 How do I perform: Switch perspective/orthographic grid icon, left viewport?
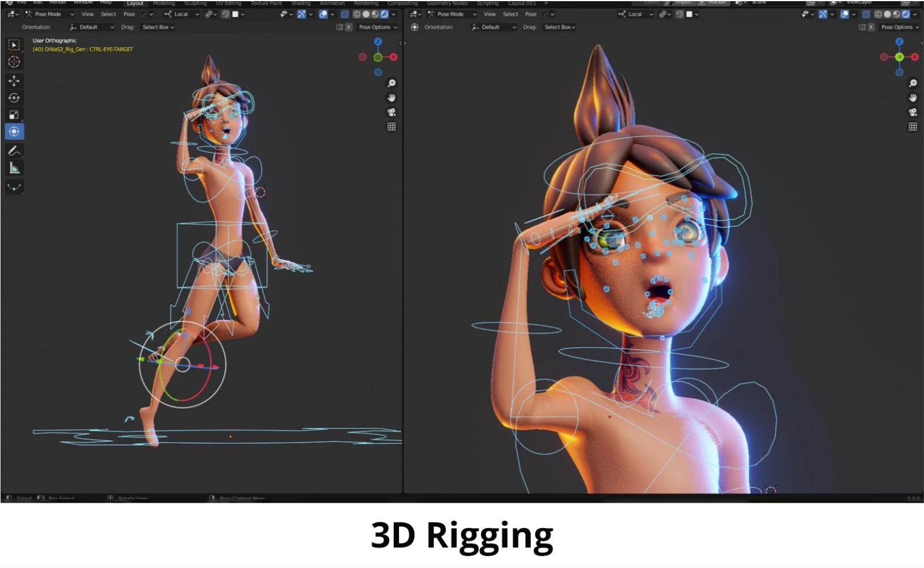[392, 127]
